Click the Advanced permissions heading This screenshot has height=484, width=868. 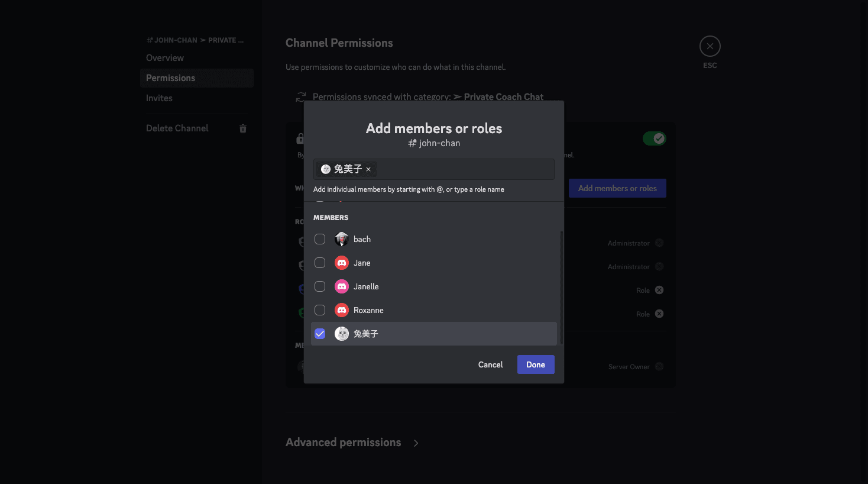pos(343,443)
